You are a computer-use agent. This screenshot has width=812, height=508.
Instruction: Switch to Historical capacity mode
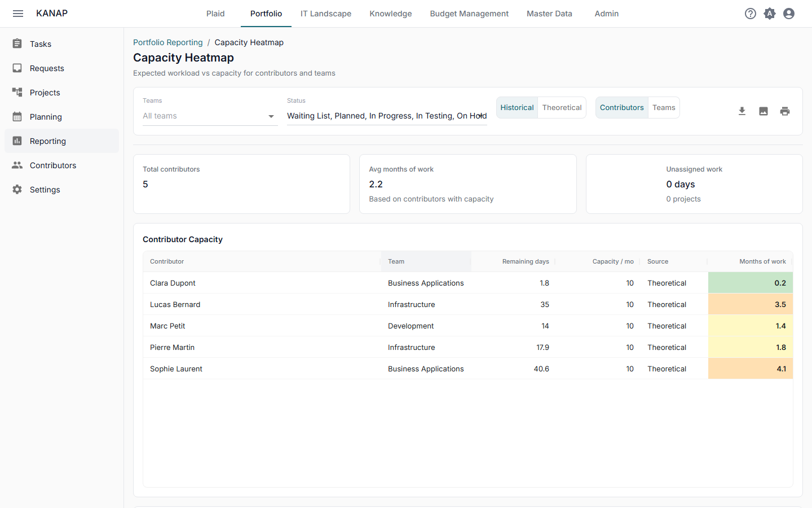tap(517, 107)
